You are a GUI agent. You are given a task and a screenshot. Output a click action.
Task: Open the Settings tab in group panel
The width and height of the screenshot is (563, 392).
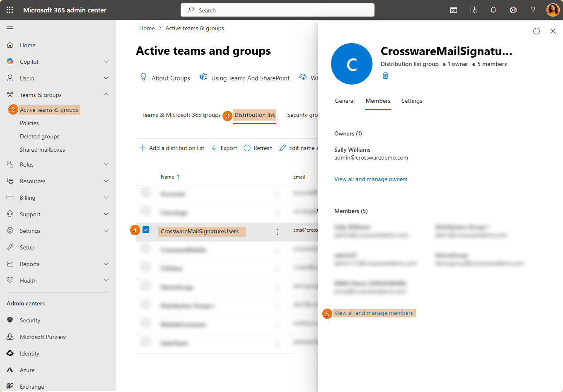[411, 101]
